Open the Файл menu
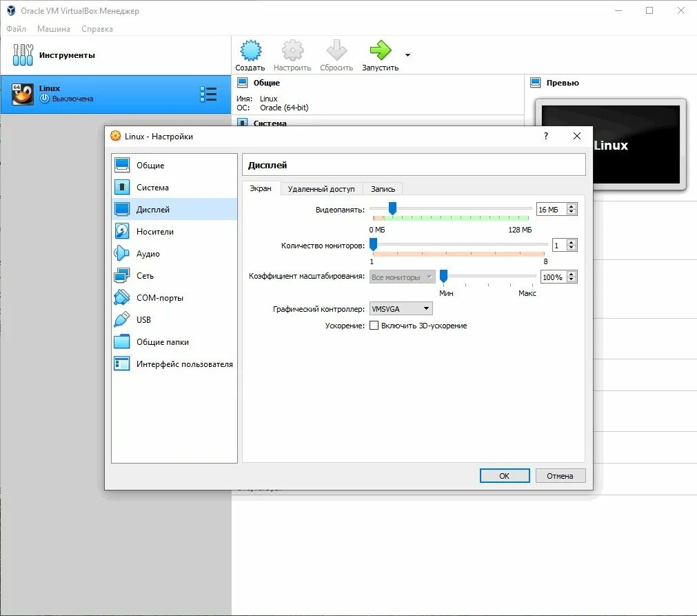 [x=17, y=29]
